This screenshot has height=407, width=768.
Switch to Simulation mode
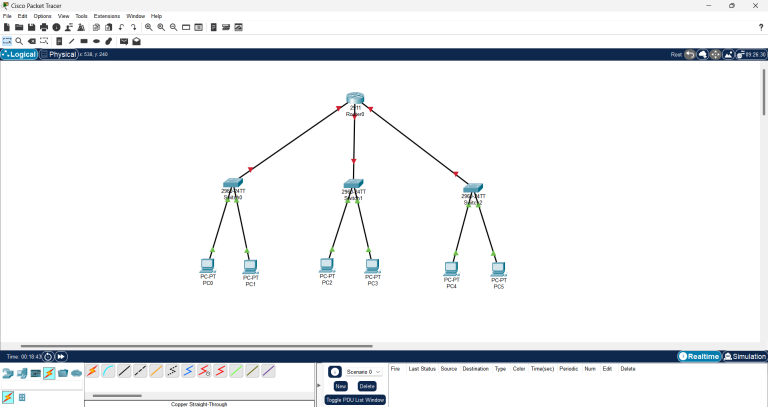coord(744,357)
